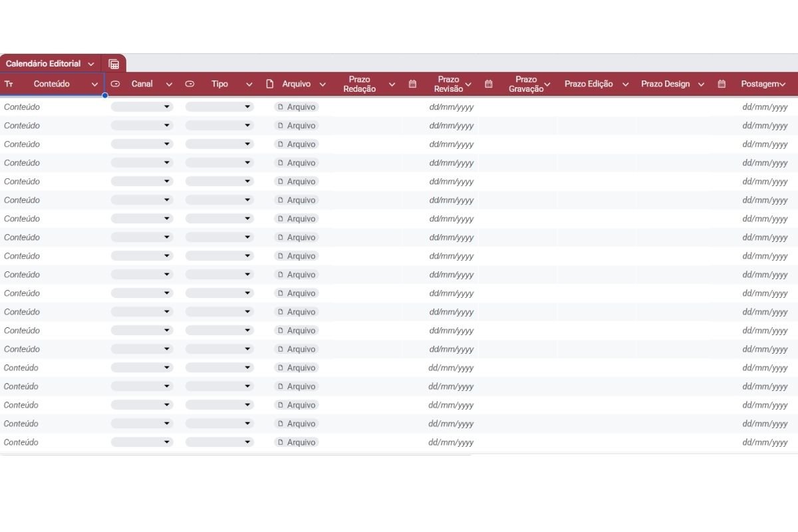Image resolution: width=798 pixels, height=532 pixels.
Task: Click the file icon in Arquivo header
Action: pos(269,84)
